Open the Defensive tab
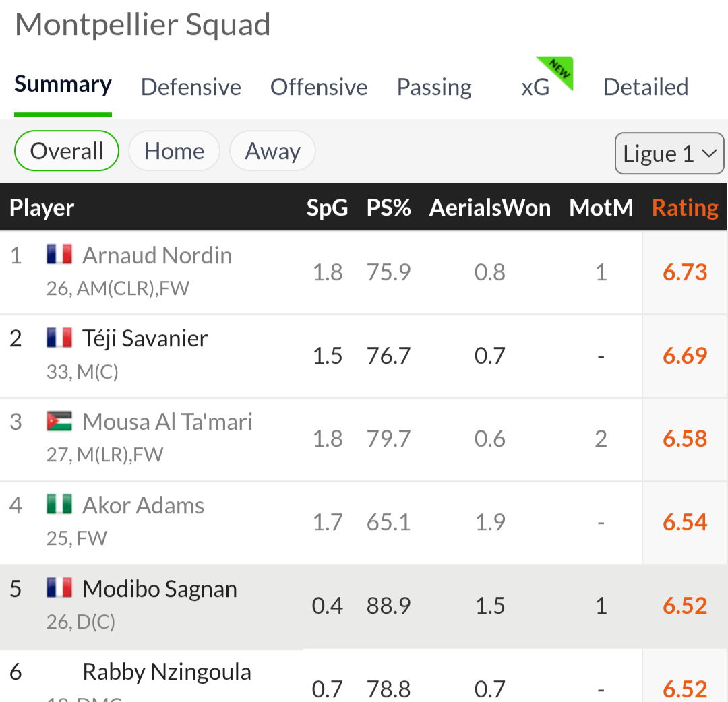 191,87
